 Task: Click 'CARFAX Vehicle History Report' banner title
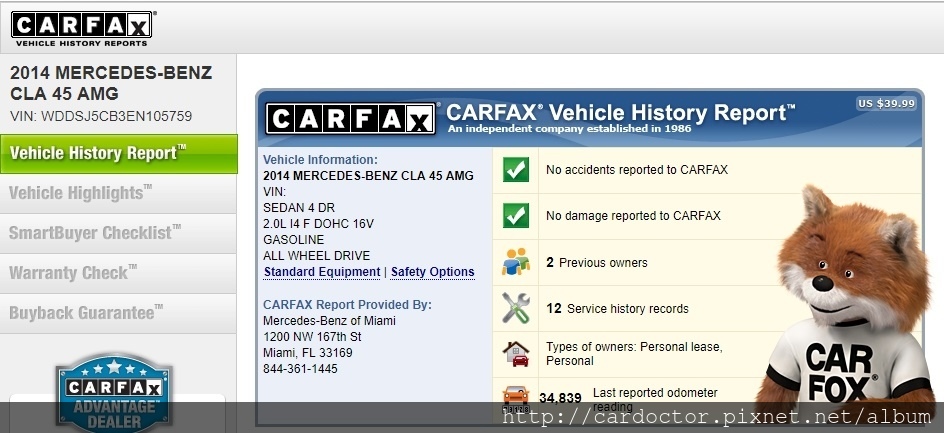click(620, 112)
